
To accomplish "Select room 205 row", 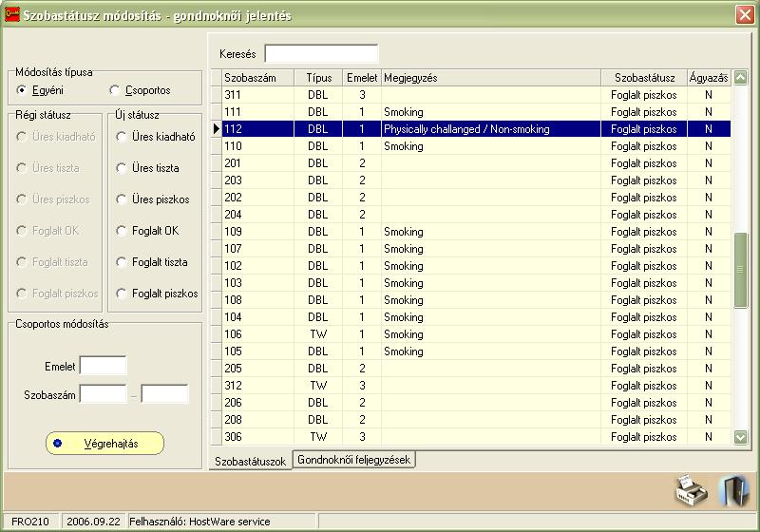I will coord(476,369).
